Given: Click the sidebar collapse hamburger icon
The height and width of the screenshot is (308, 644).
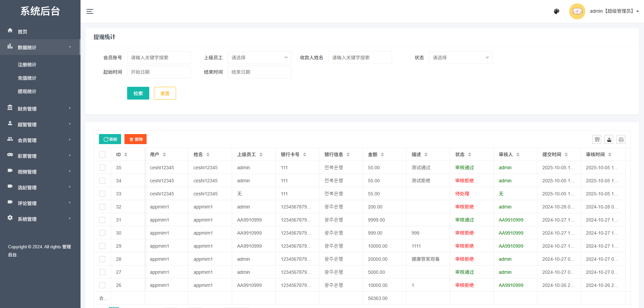Looking at the screenshot, I should point(90,11).
